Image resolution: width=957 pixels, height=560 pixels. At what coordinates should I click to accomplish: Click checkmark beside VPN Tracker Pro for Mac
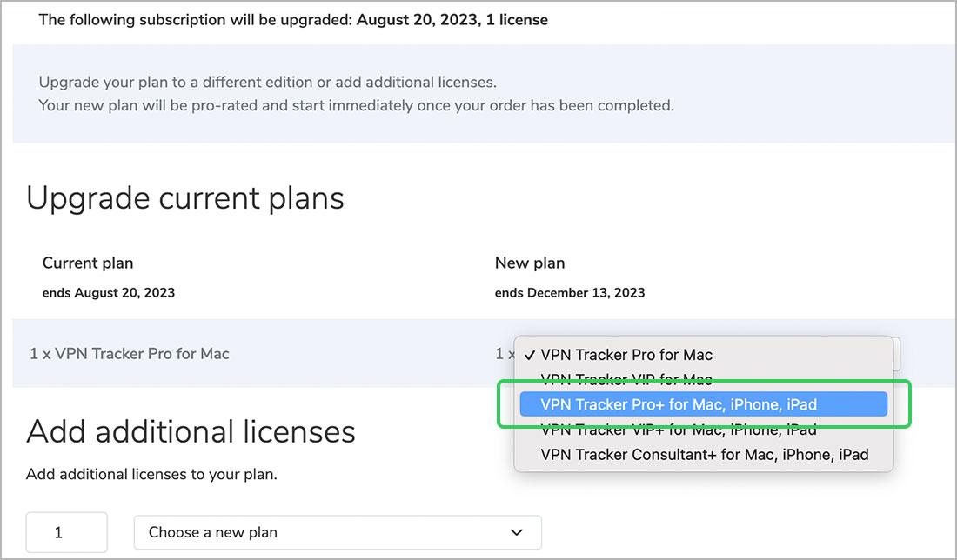coord(530,355)
